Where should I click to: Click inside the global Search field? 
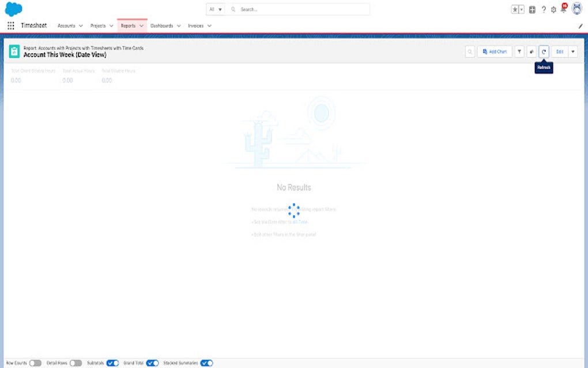[288, 9]
